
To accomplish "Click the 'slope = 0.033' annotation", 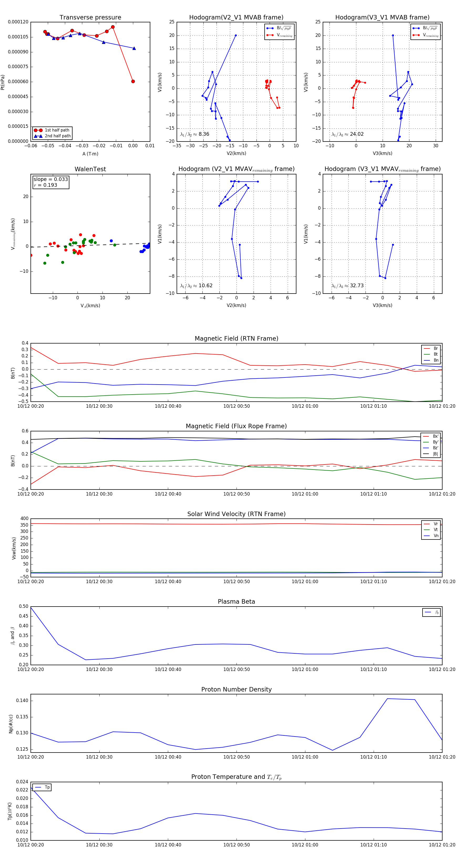I will pos(50,179).
